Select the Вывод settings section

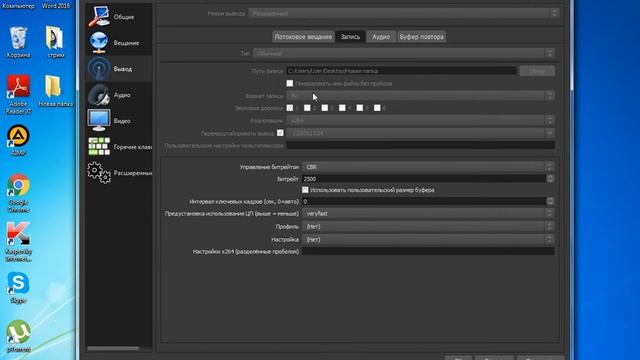tap(119, 69)
